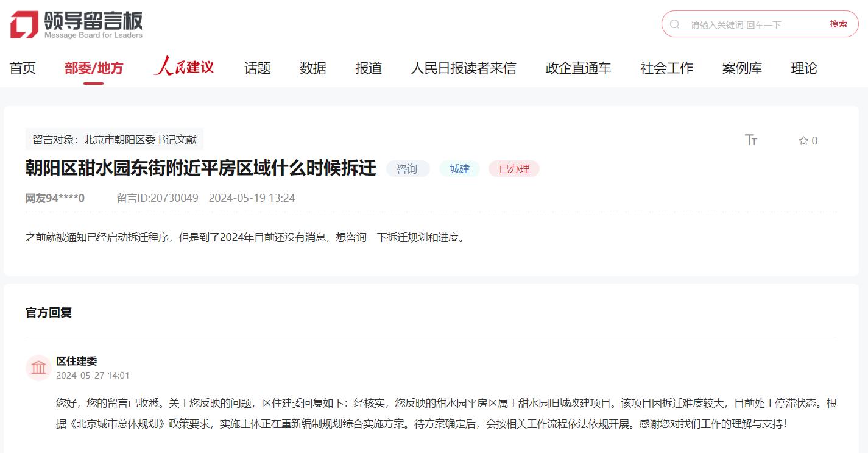Open the 话题 menu item
868x453 pixels.
point(257,68)
